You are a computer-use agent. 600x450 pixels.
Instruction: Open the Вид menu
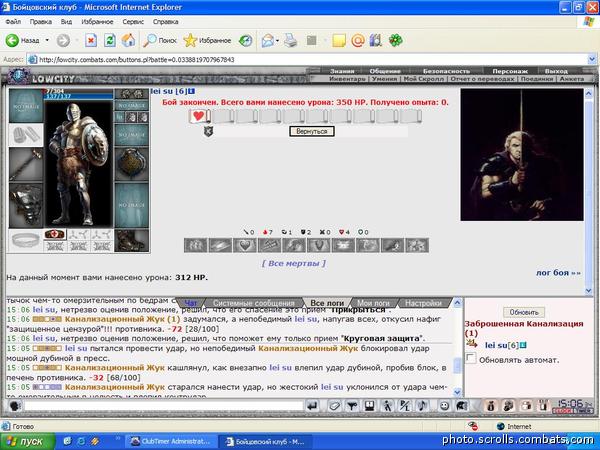pos(66,22)
